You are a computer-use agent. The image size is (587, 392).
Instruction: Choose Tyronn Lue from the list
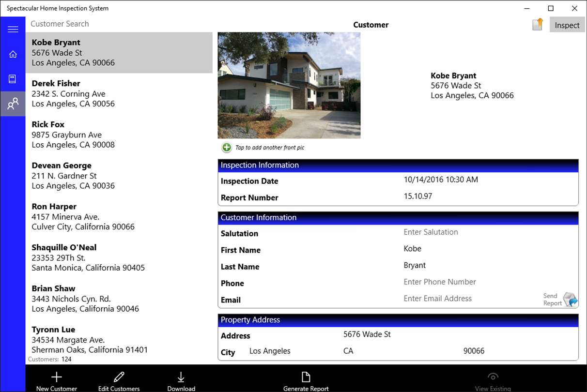pos(119,340)
